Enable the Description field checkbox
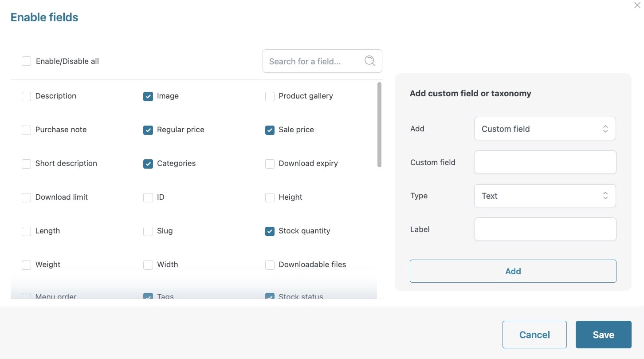This screenshot has width=644, height=359. [x=27, y=96]
